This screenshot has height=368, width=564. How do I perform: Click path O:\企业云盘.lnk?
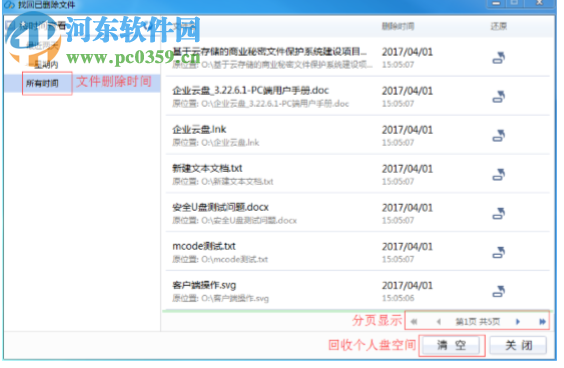click(x=230, y=142)
